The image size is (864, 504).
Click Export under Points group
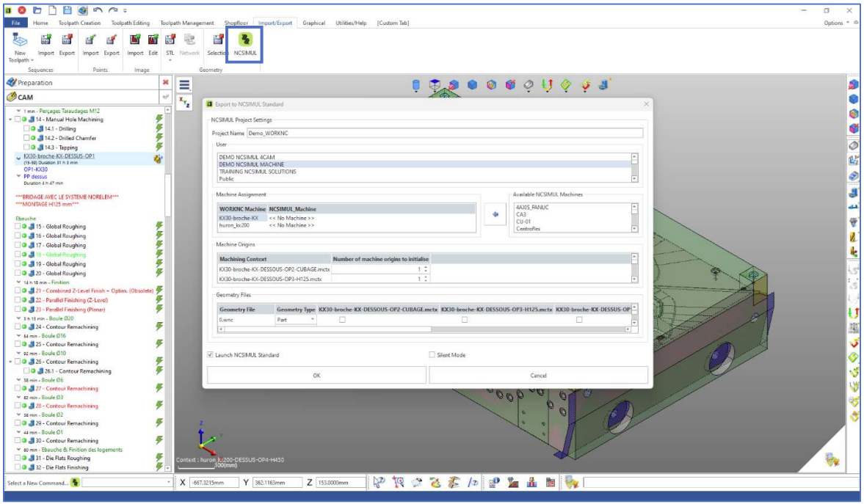112,45
